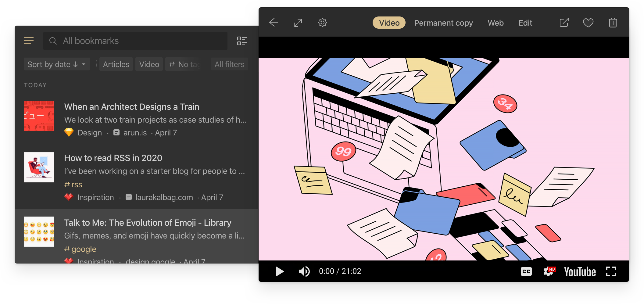Click the fullscreen expand arrow icon
Viewport: 644px width, 305px height.
pos(298,23)
